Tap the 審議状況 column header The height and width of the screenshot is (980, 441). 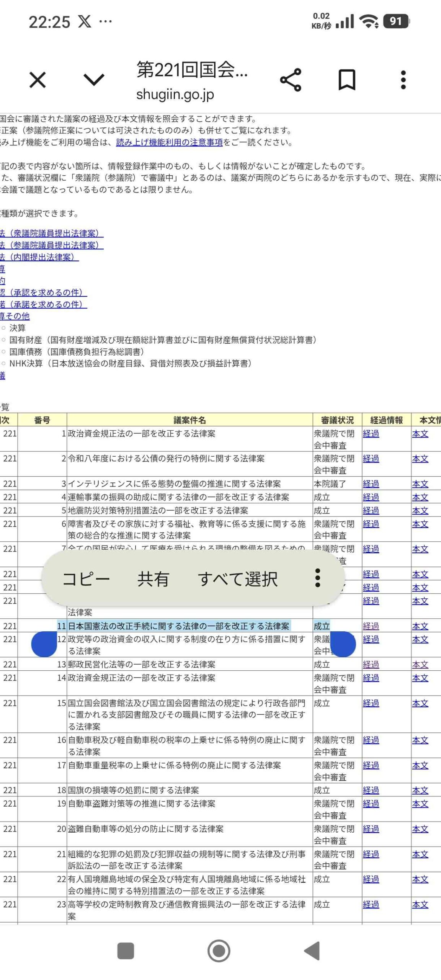(x=337, y=420)
